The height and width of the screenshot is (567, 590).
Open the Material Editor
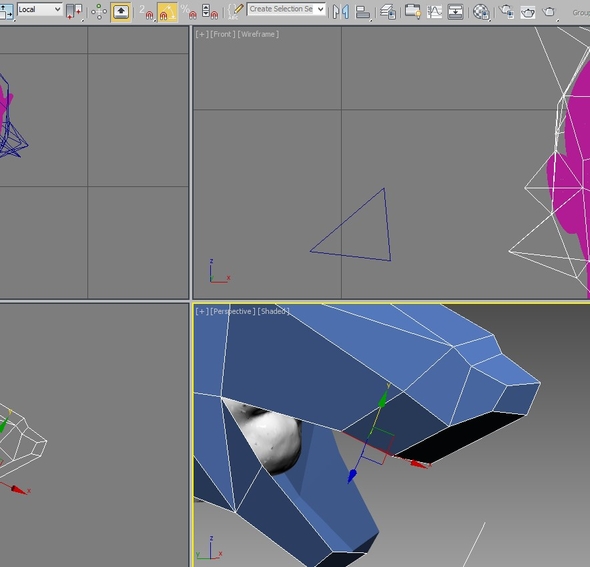(x=481, y=12)
